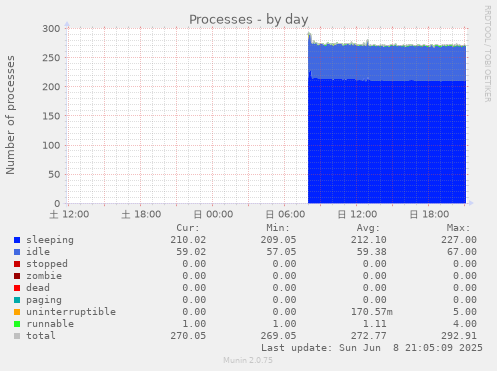Click the x-axis label '日 06:00'
The width and height of the screenshot is (497, 371).
point(285,214)
